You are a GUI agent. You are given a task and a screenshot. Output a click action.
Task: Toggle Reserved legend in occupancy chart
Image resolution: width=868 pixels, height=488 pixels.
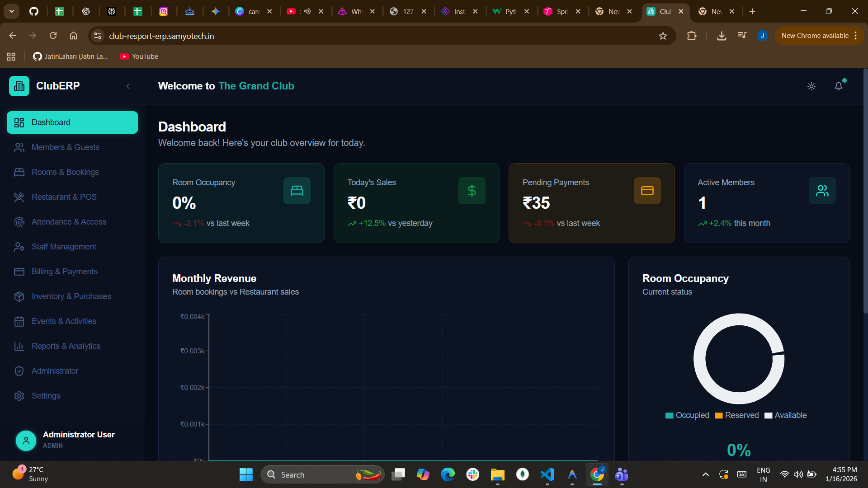(x=736, y=415)
